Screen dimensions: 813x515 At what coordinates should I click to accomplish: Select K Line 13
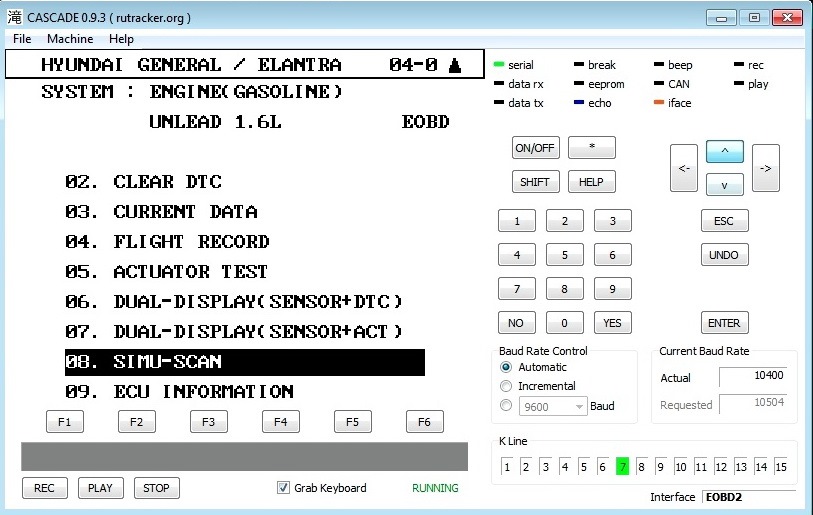[741, 467]
